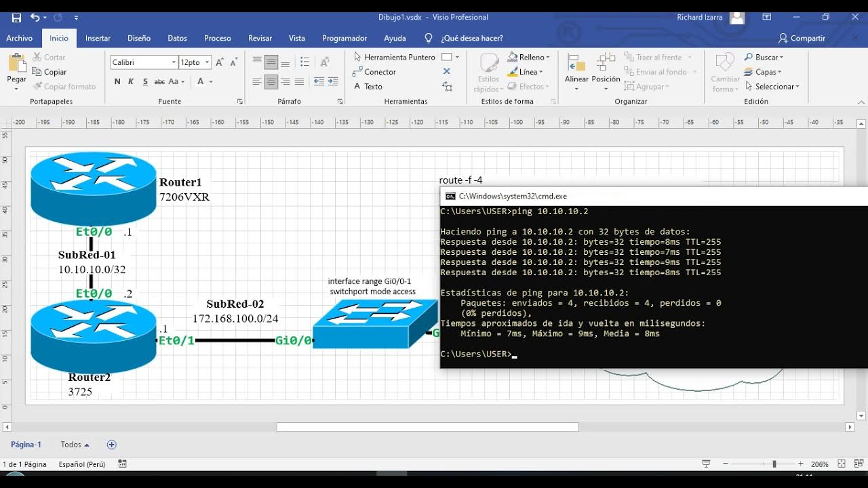868x488 pixels.
Task: Click the ribbon display options icon
Action: click(767, 18)
